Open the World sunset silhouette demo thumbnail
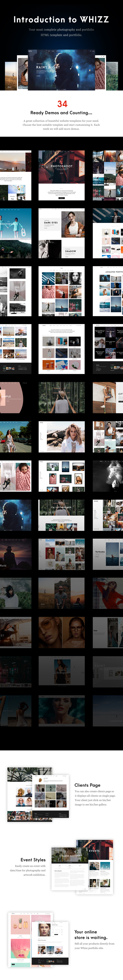The height and width of the screenshot is (980, 123). pos(16,554)
